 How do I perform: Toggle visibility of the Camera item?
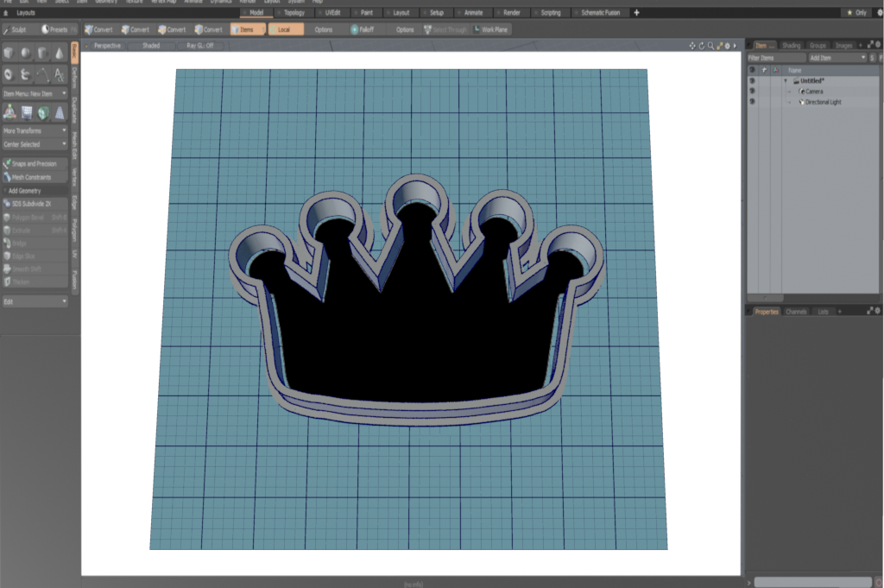(x=752, y=92)
